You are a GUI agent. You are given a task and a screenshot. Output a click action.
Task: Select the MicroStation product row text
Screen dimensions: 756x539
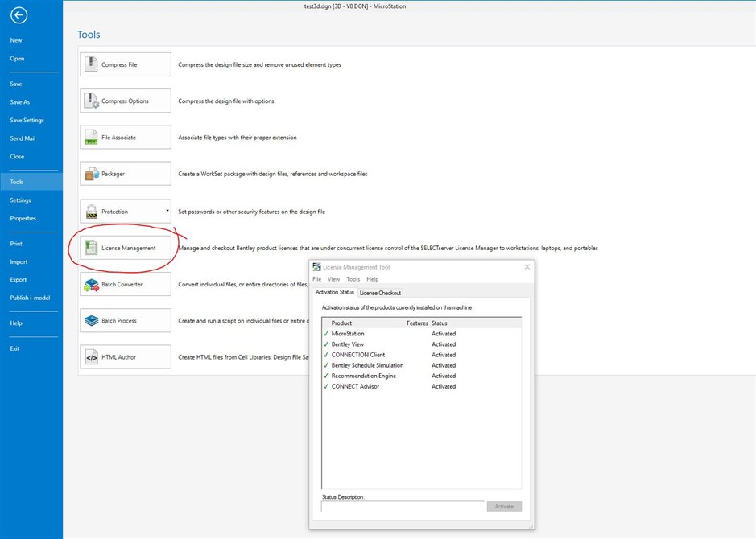[348, 334]
